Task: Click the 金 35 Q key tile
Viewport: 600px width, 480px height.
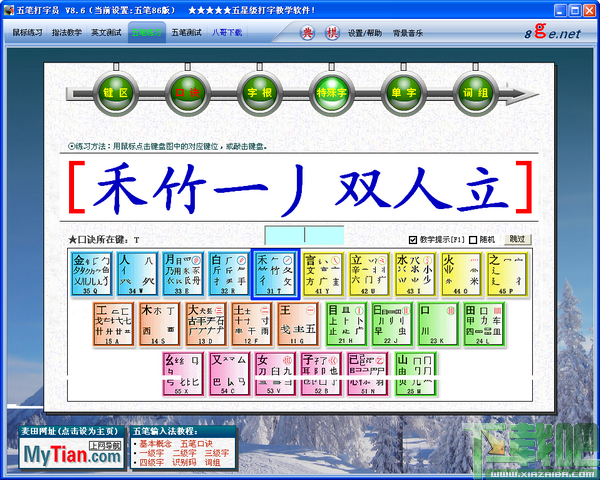Action: pos(91,274)
